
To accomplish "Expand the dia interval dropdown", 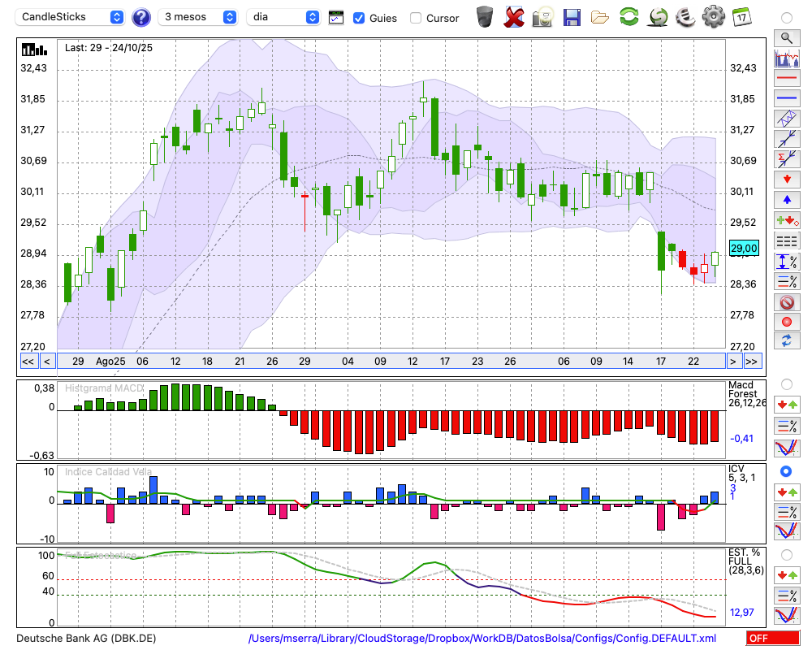I will point(283,17).
